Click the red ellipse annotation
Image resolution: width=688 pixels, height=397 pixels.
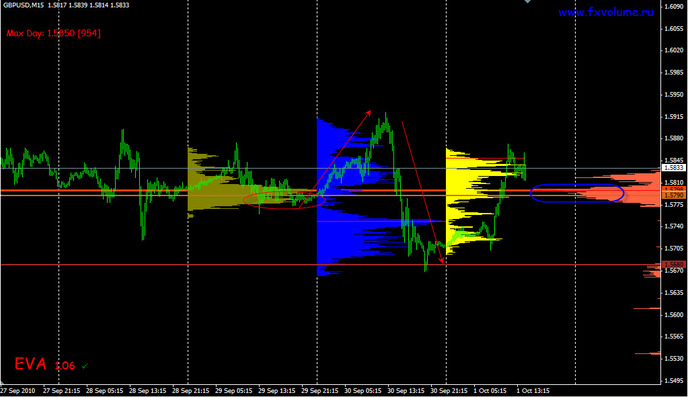[x=284, y=200]
